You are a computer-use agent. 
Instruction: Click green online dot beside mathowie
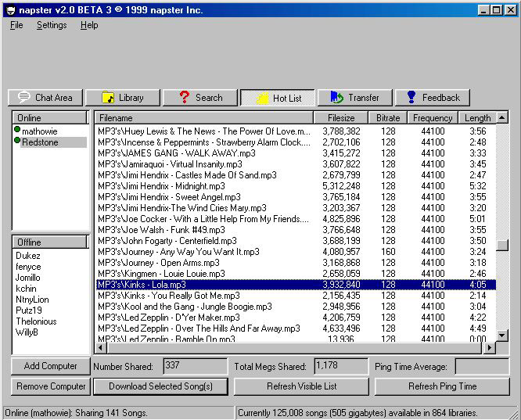pos(17,129)
